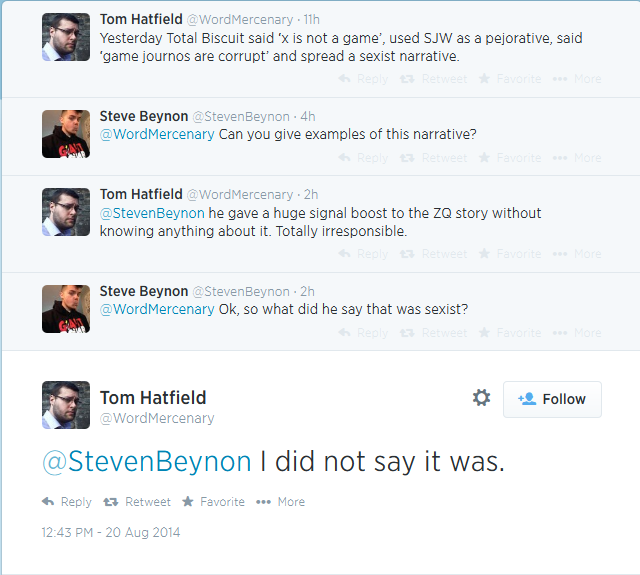Open Tom Hatfield's large profile picture in main tweet
The height and width of the screenshot is (575, 640).
point(66,405)
